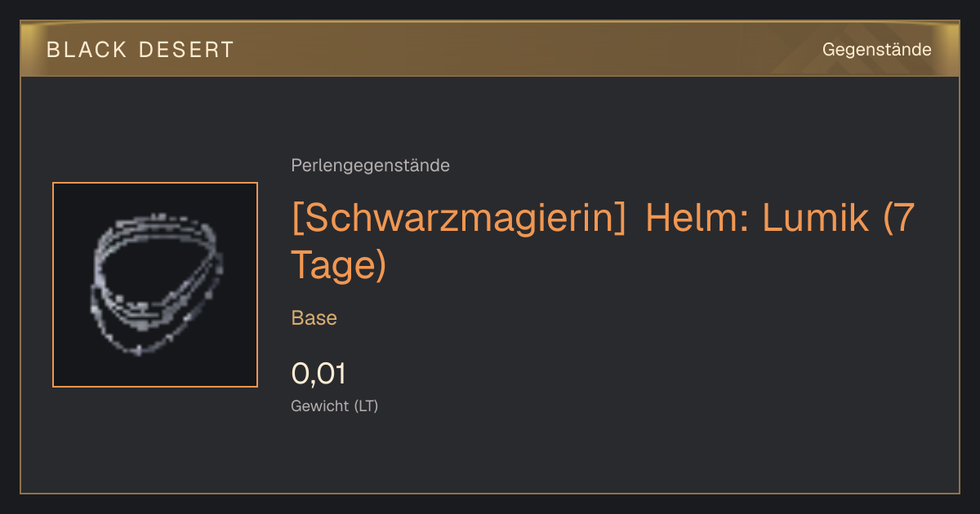This screenshot has height=514, width=980.
Task: Select the orange-bordered item image frame
Action: tap(155, 285)
